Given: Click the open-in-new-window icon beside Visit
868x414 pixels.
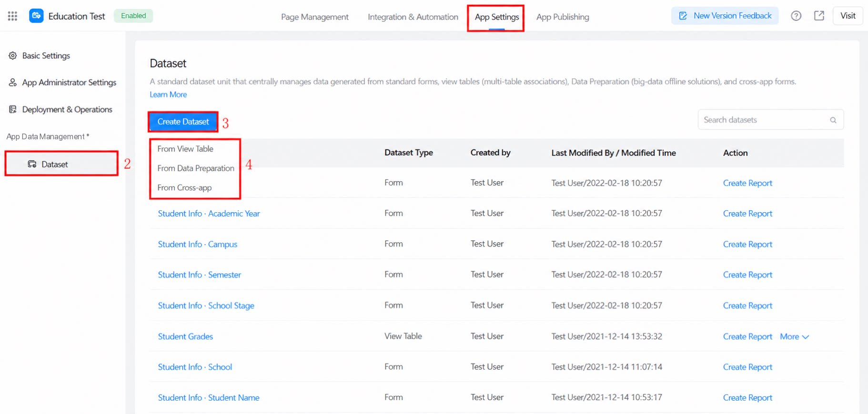Looking at the screenshot, I should (x=819, y=16).
